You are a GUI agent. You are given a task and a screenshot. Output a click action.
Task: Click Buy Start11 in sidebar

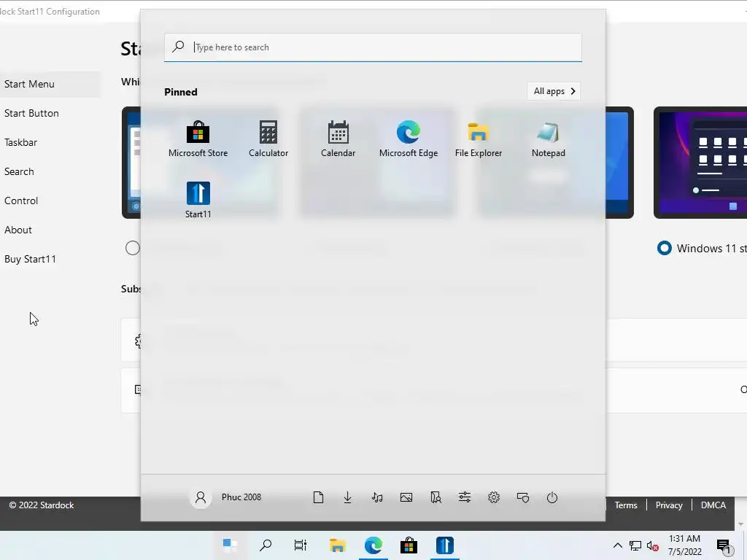coord(30,259)
